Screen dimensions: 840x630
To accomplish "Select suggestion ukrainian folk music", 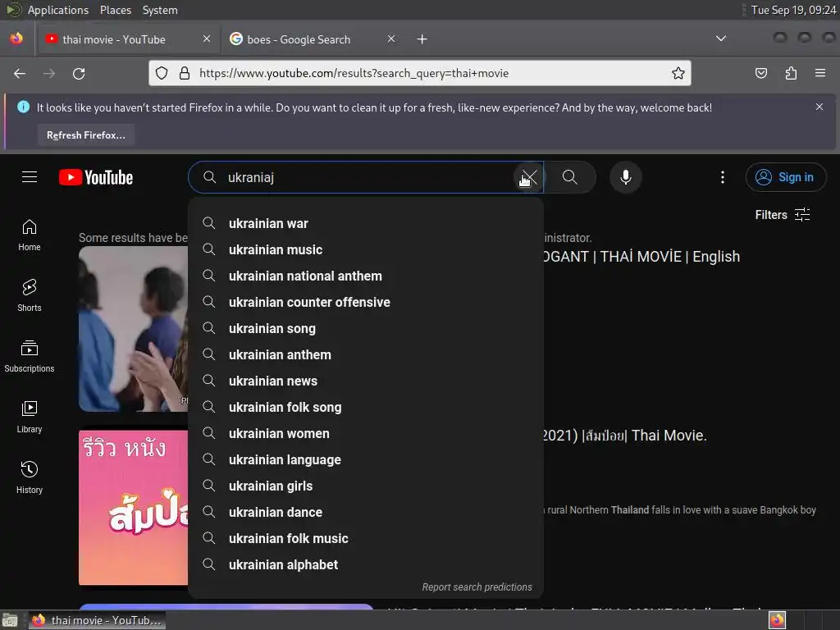I will [x=366, y=538].
